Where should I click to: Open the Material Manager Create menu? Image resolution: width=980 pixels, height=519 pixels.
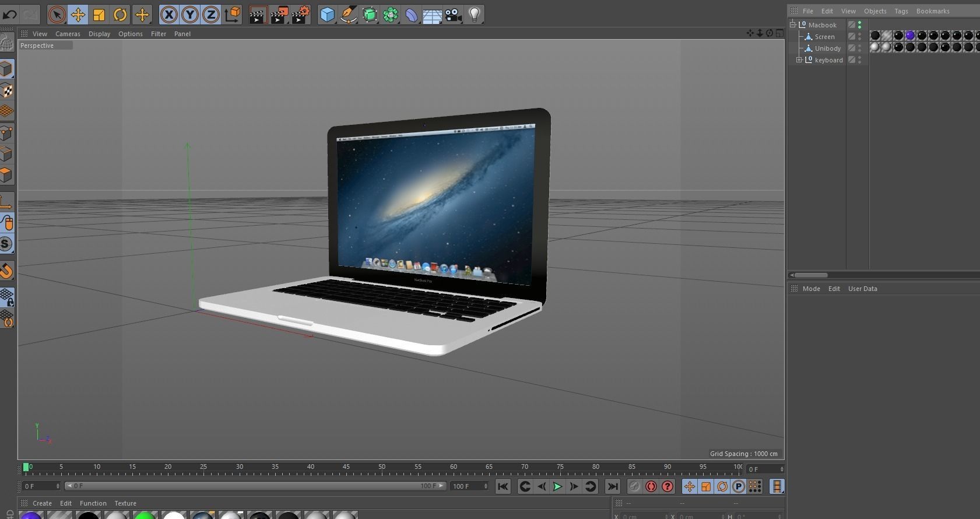coord(42,503)
